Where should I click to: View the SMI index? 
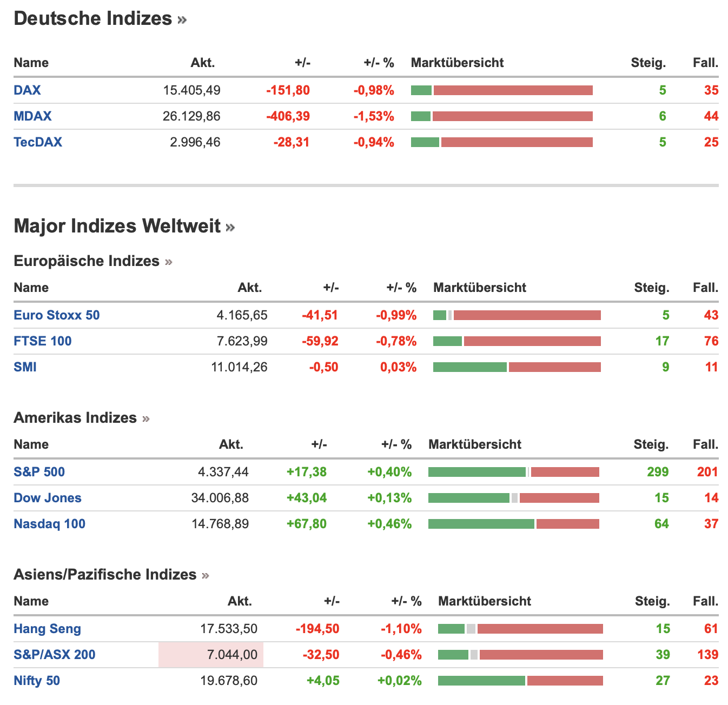(x=25, y=367)
